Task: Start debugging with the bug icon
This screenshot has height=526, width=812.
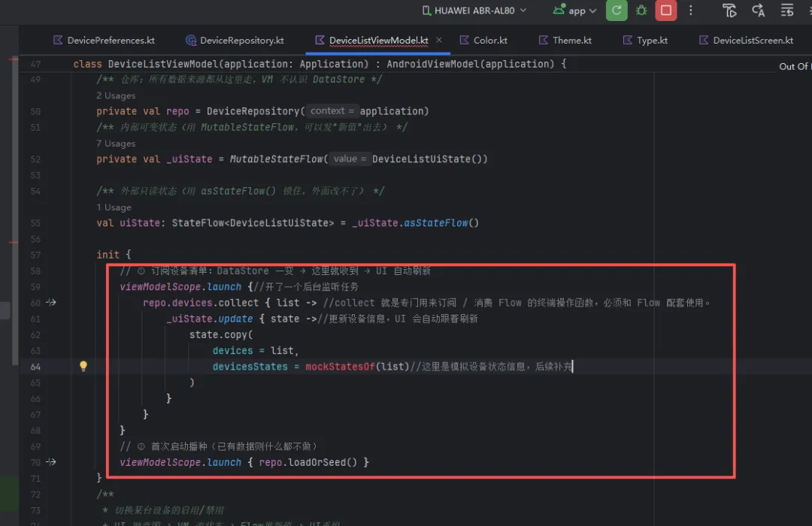Action: pos(641,11)
